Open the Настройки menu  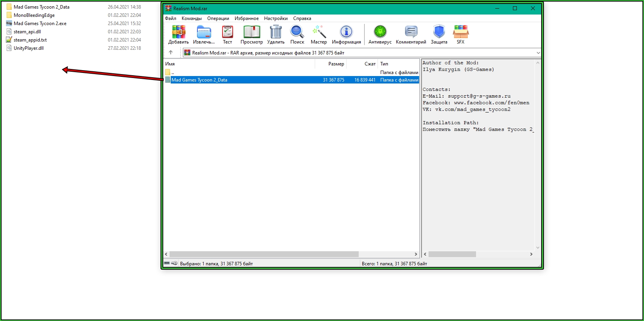(276, 18)
